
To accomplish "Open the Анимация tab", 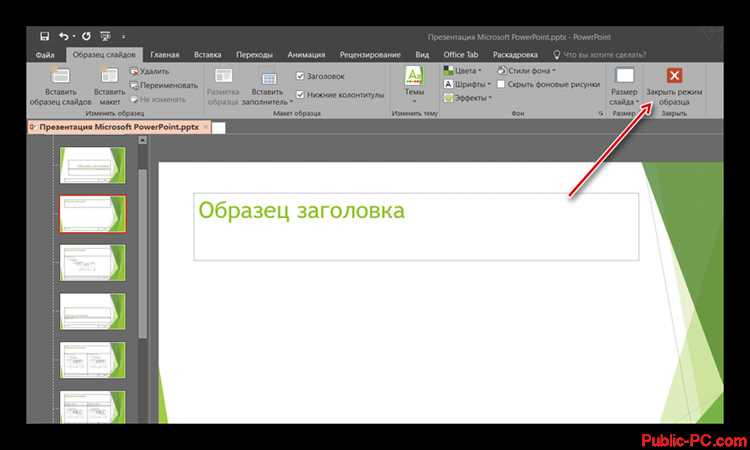I will pos(306,55).
